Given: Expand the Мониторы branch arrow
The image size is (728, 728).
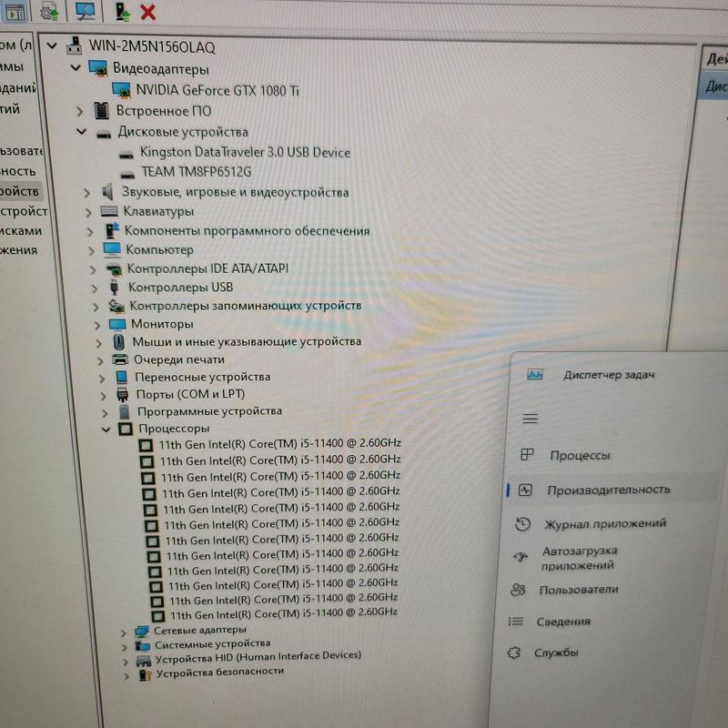Looking at the screenshot, I should [x=97, y=325].
